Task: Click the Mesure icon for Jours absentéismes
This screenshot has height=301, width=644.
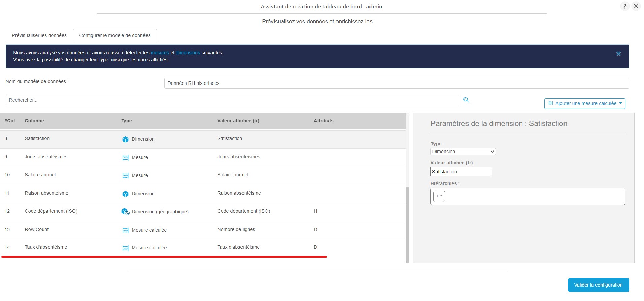Action: [x=125, y=158]
